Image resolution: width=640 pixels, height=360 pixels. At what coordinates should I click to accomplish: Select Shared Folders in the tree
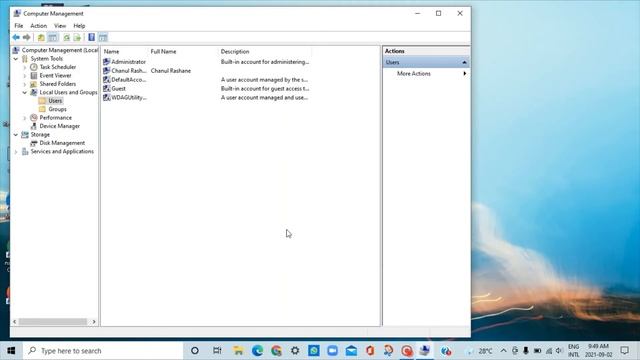pos(58,84)
